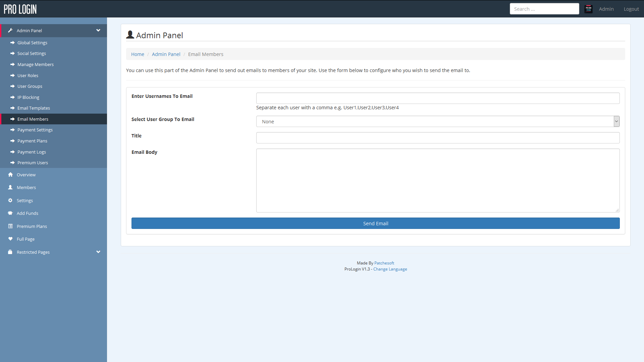Click the Change Language footer link
The width and height of the screenshot is (644, 362).
click(390, 269)
